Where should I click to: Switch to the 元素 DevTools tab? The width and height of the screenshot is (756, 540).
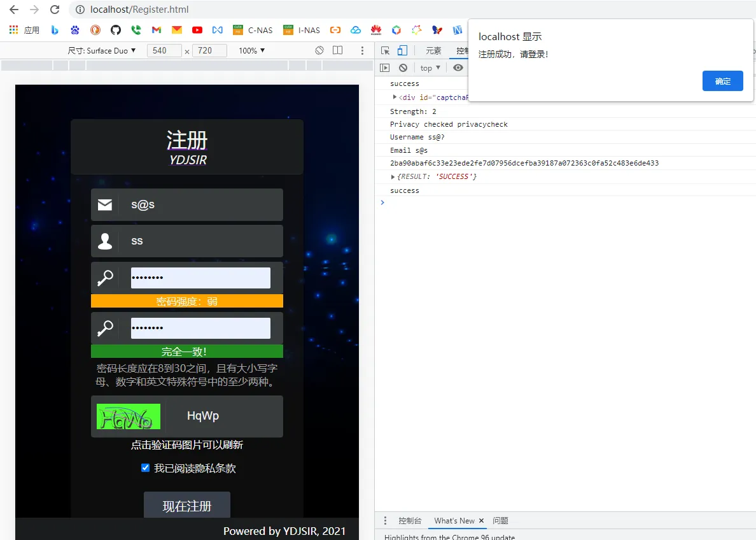(x=433, y=51)
